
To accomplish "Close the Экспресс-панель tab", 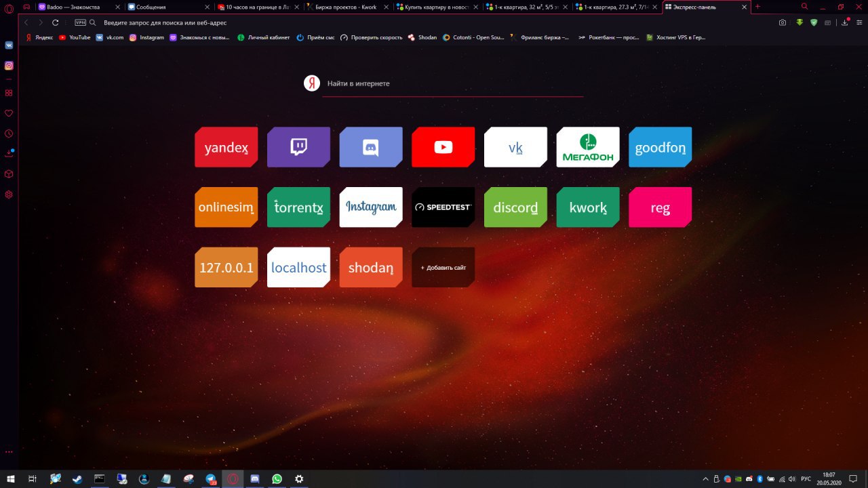I will pyautogui.click(x=744, y=7).
